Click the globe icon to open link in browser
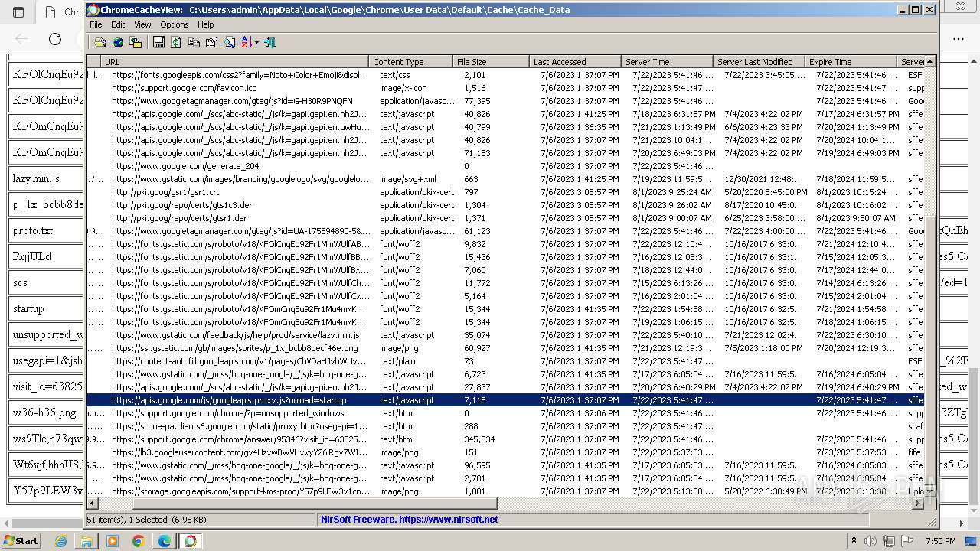The image size is (980, 551). coord(118,43)
